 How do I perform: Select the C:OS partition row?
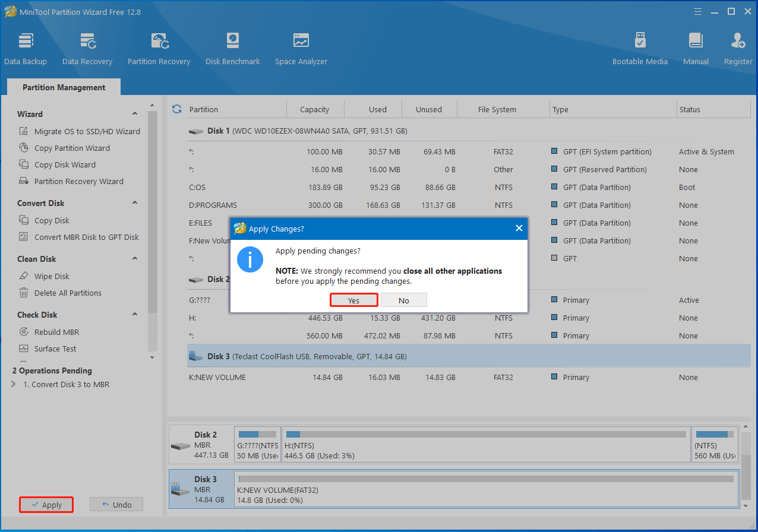tap(469, 187)
